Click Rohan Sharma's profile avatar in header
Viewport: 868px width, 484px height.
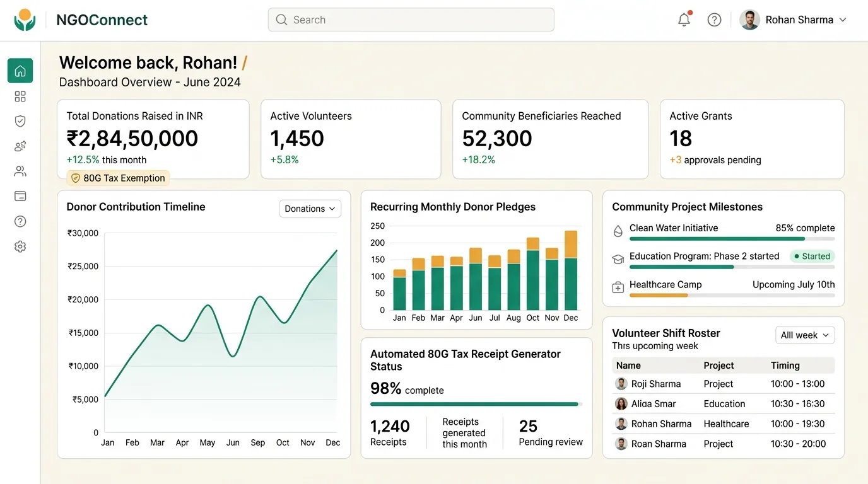[749, 20]
